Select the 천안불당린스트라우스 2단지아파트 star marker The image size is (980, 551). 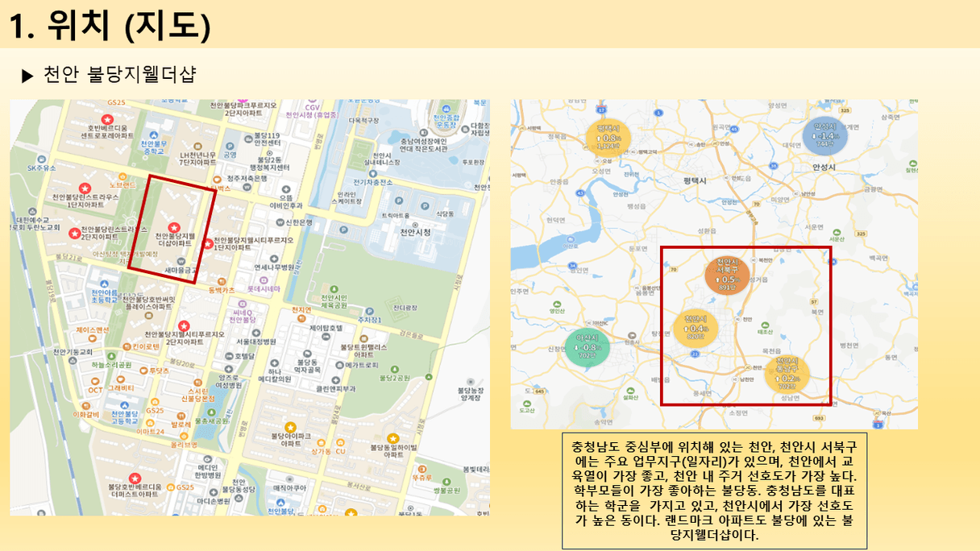coord(75,234)
